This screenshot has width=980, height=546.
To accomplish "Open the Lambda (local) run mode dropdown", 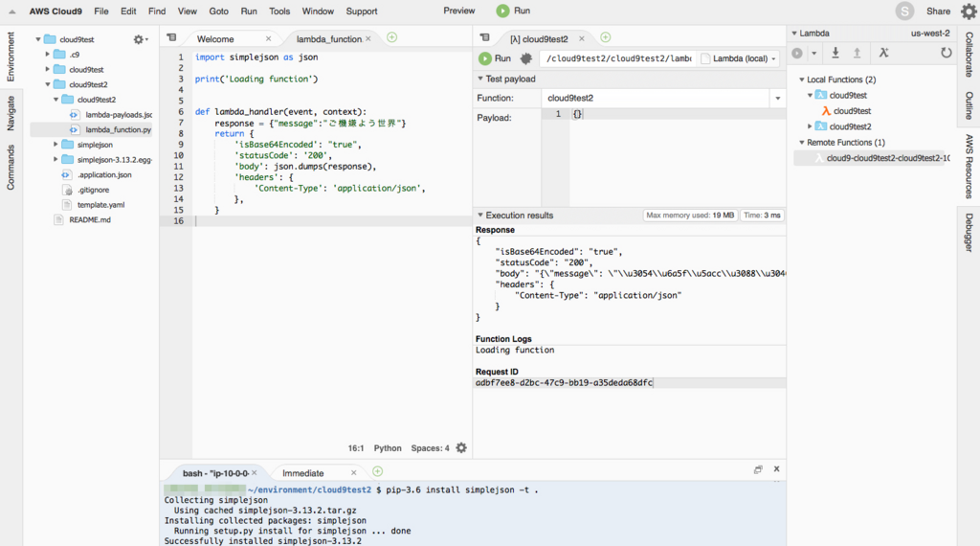I will pyautogui.click(x=740, y=58).
